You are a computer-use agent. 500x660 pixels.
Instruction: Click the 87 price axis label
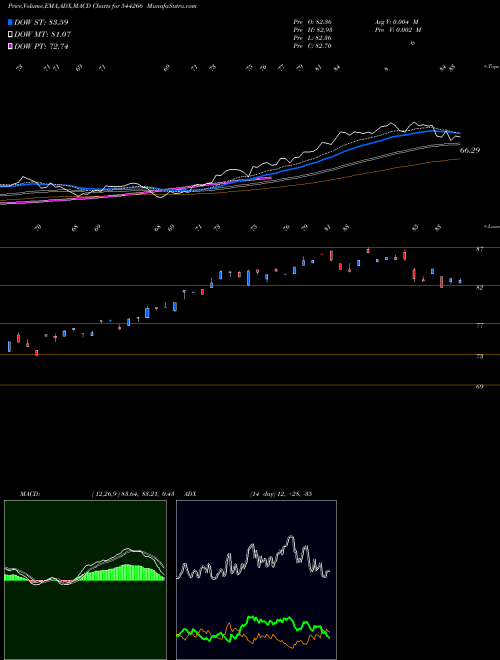click(x=479, y=249)
